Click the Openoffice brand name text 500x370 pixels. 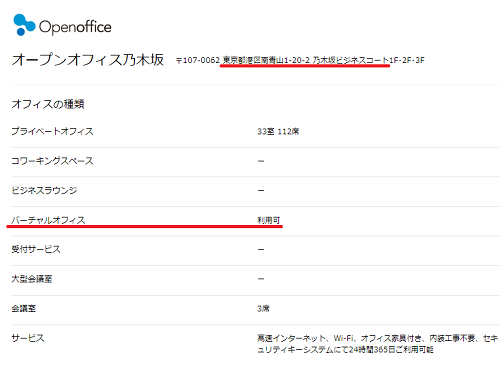75,27
